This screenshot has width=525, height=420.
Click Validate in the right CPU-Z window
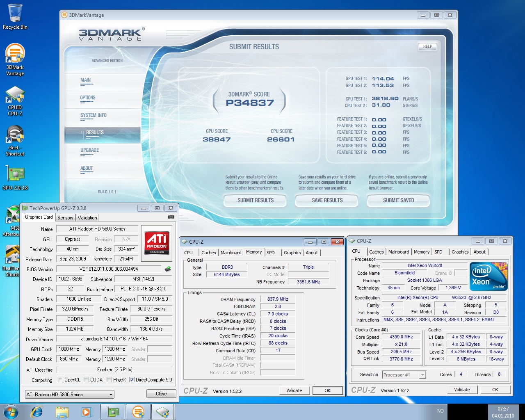point(462,390)
